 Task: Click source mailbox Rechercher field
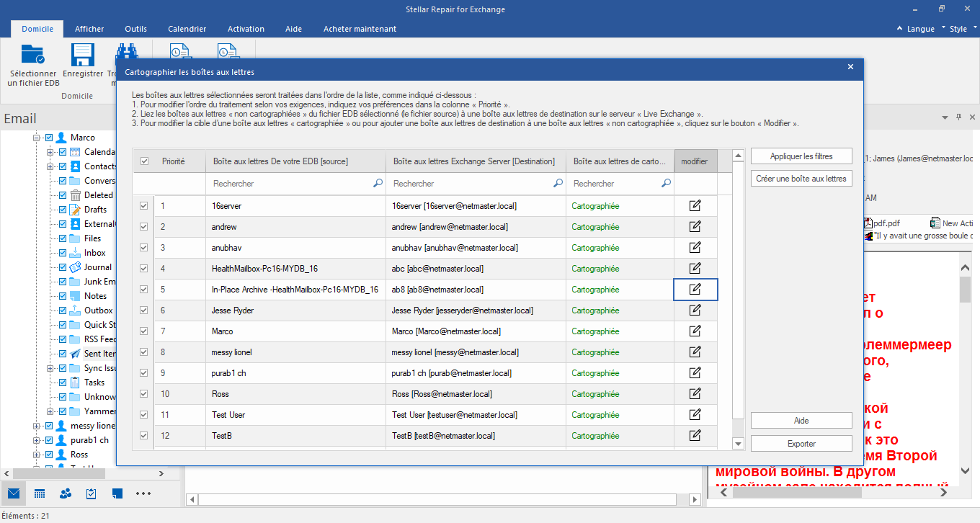295,184
